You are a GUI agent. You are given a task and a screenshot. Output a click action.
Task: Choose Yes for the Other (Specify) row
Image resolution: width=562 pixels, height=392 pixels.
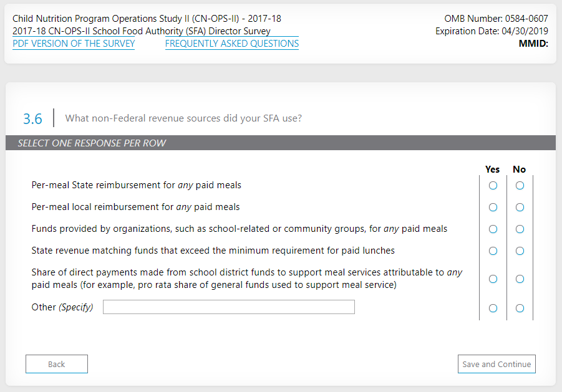[x=493, y=308]
